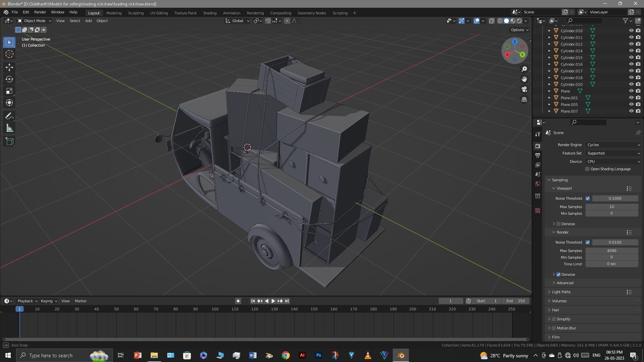Switch to the Modeling workspace tab
The height and width of the screenshot is (362, 644).
pos(114,13)
